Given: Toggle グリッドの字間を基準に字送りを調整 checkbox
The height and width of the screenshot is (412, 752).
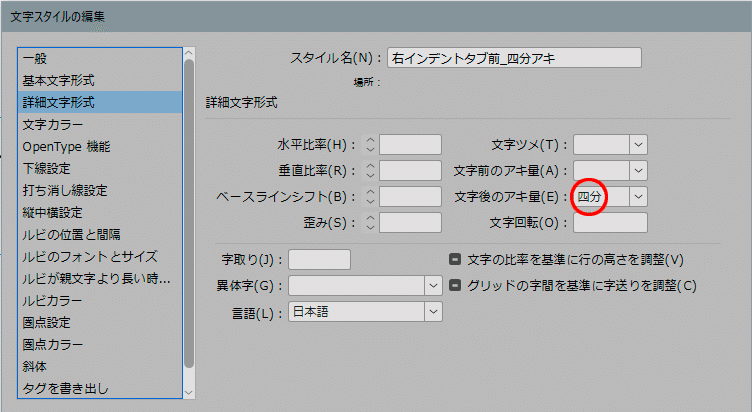Looking at the screenshot, I should (455, 285).
